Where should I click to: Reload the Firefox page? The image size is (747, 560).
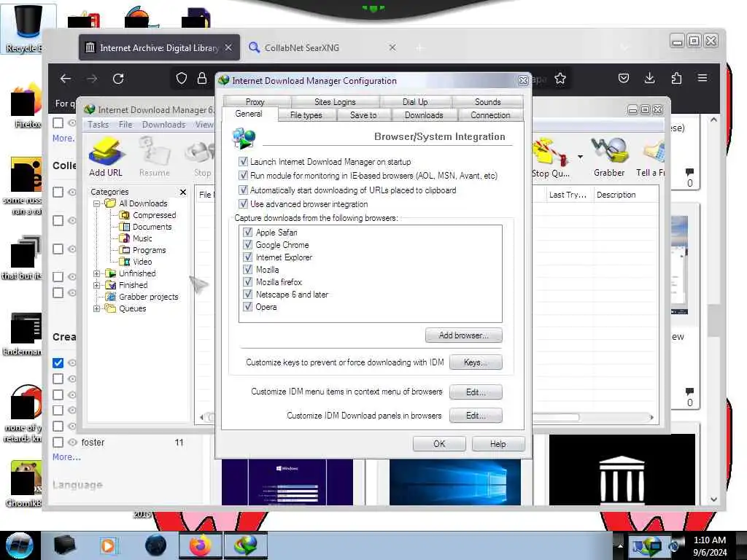point(118,79)
